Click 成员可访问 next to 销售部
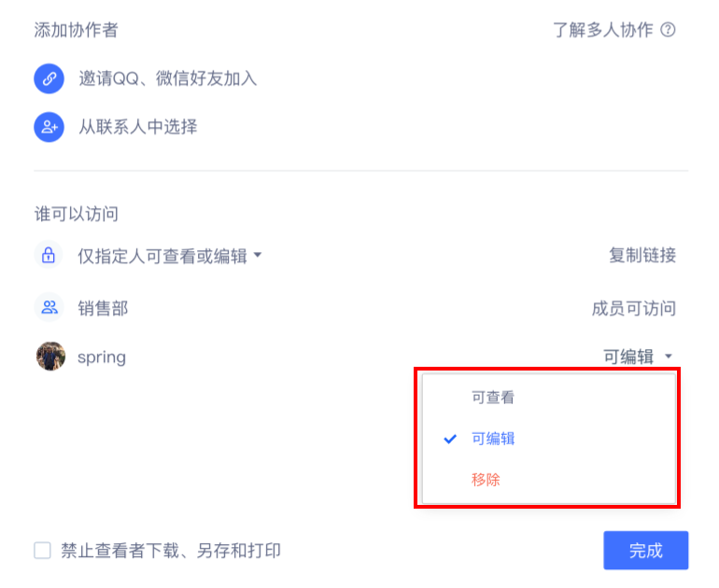Image resolution: width=719 pixels, height=588 pixels. [x=634, y=308]
